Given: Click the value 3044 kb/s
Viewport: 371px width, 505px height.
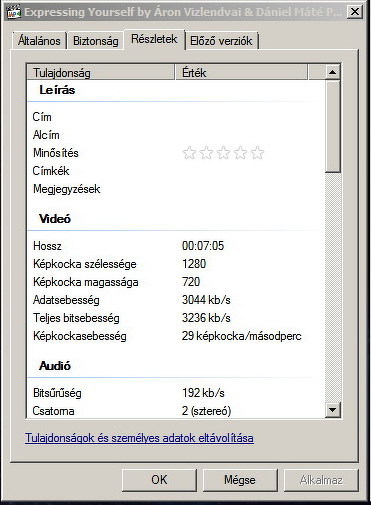Looking at the screenshot, I should (x=206, y=300).
